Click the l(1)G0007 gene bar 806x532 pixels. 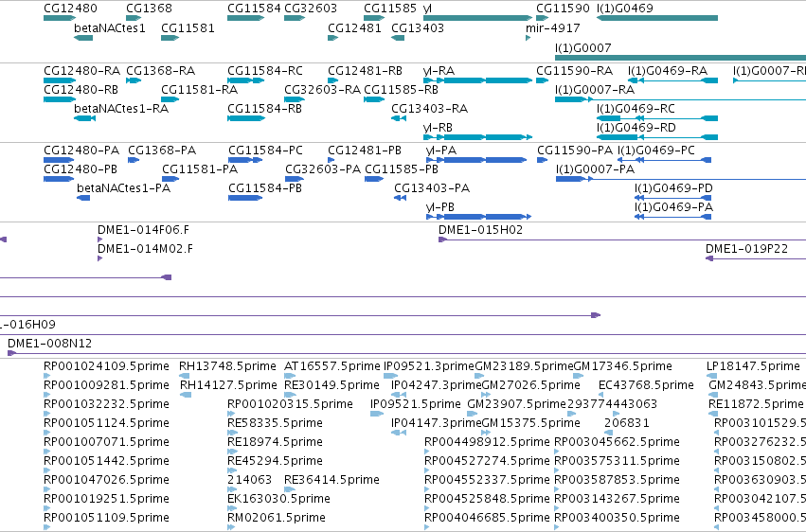tap(681, 58)
